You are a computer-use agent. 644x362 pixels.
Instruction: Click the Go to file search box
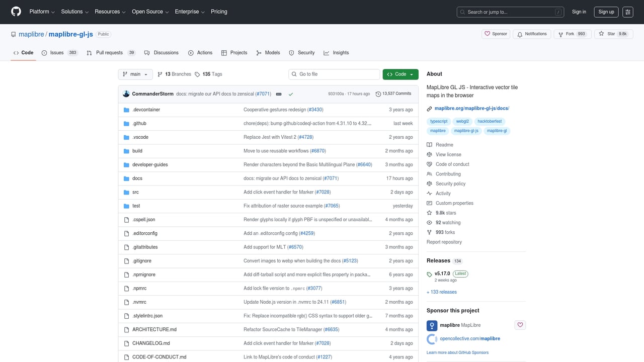coord(334,74)
